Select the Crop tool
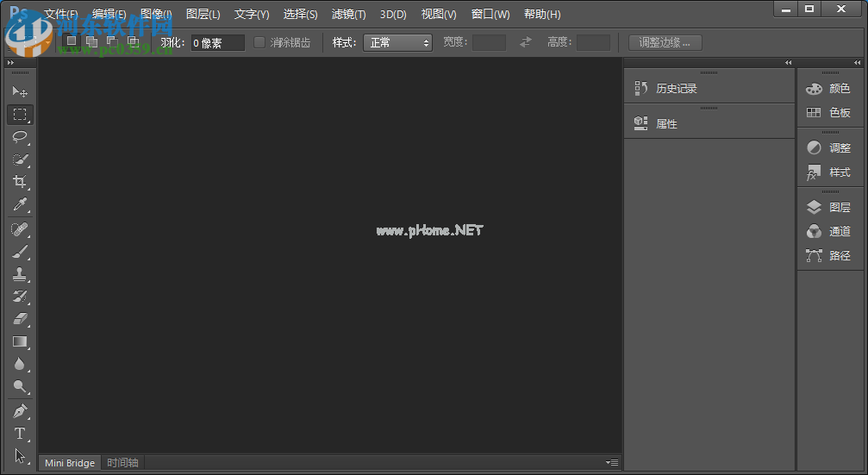This screenshot has width=868, height=475. pos(20,182)
